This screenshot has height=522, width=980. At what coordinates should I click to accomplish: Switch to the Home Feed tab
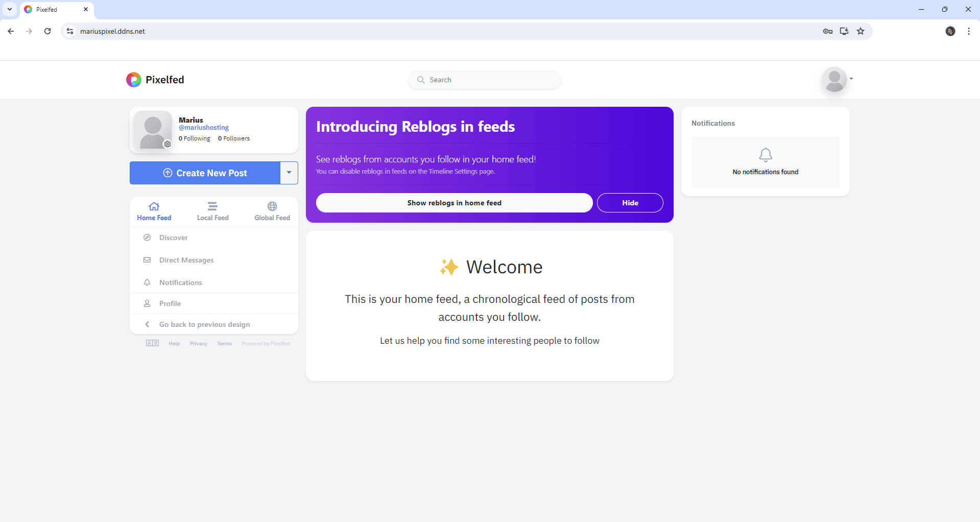154,211
